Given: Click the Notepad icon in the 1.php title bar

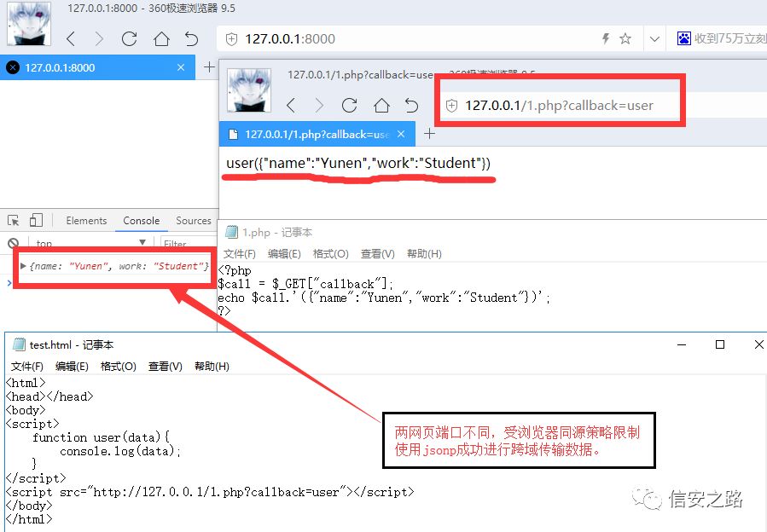Looking at the screenshot, I should coord(232,232).
